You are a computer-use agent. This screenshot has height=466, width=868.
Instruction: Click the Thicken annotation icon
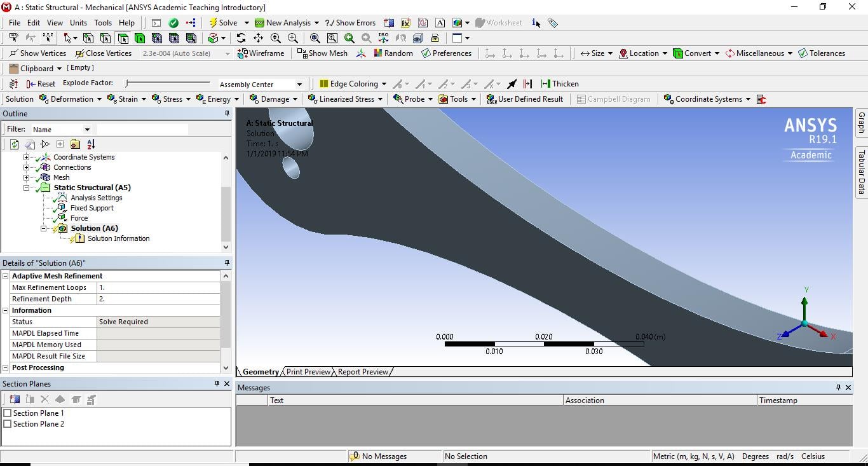click(x=560, y=84)
